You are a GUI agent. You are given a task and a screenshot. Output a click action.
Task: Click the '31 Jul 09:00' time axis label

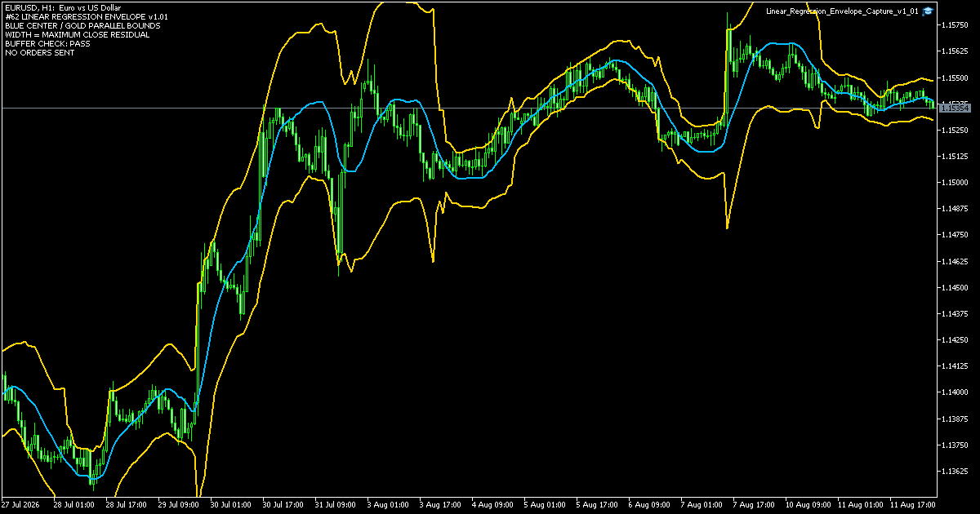coord(337,504)
